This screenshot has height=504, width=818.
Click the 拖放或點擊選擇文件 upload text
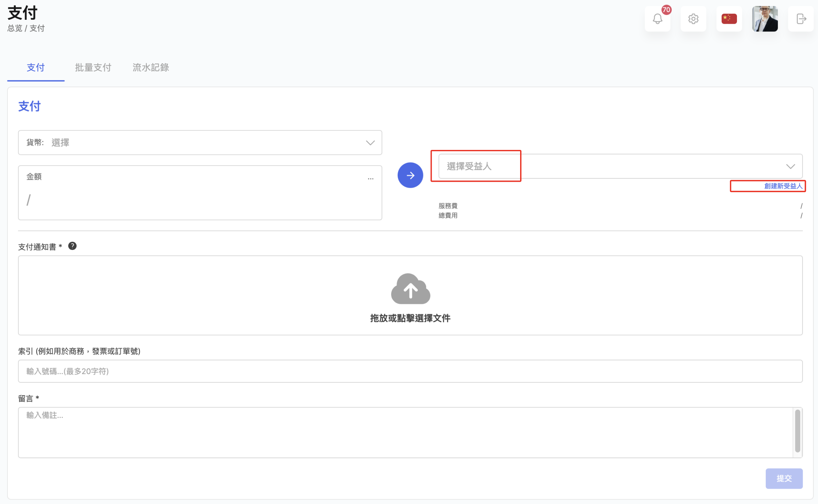tap(410, 318)
